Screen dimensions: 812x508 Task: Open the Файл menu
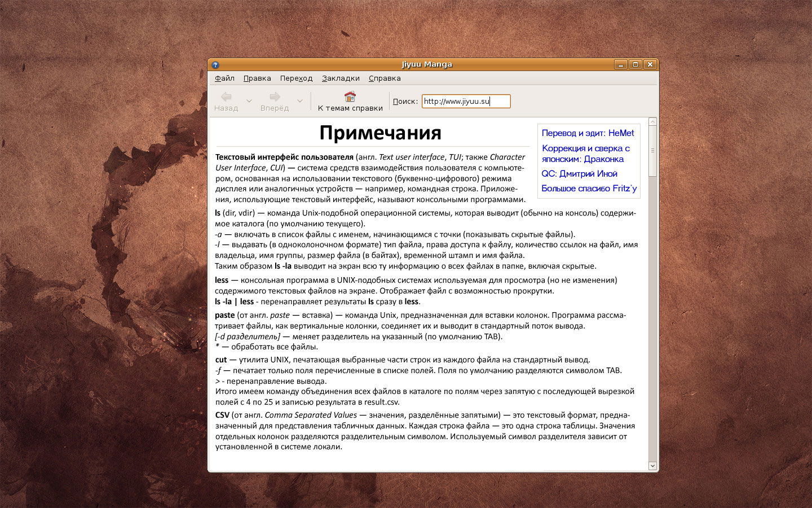pyautogui.click(x=224, y=78)
